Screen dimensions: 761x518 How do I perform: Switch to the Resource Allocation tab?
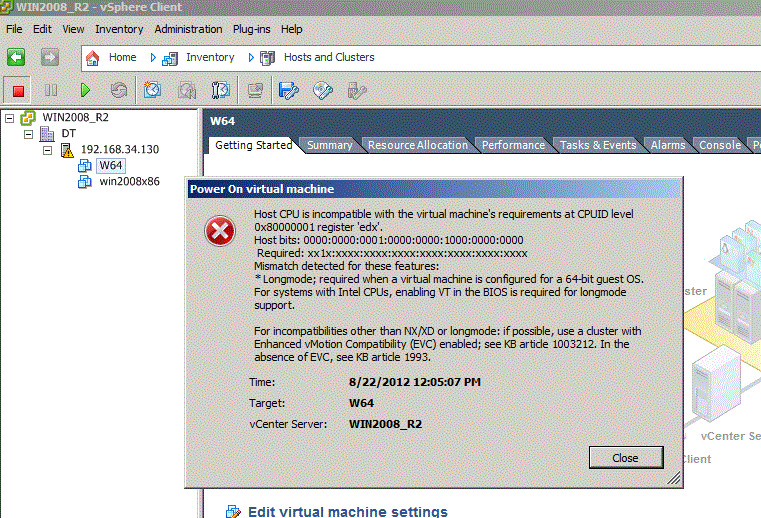(x=417, y=145)
